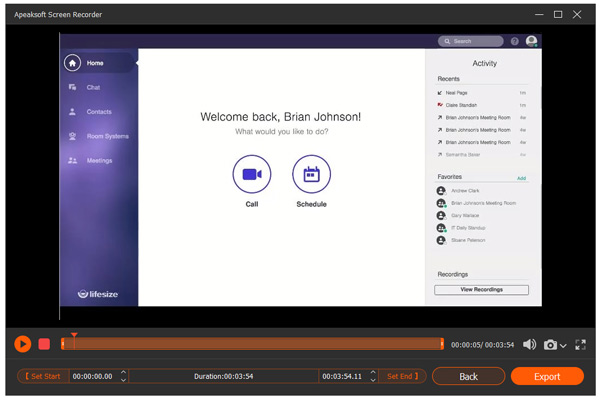The height and width of the screenshot is (401, 600).
Task: Click the end time field 00:03:54.11
Action: (x=342, y=376)
